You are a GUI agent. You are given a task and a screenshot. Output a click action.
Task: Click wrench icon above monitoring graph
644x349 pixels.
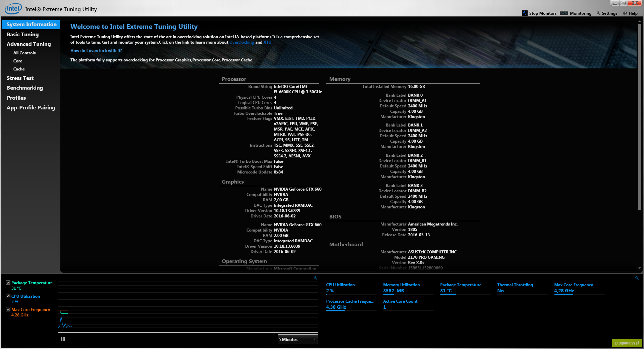(315, 278)
